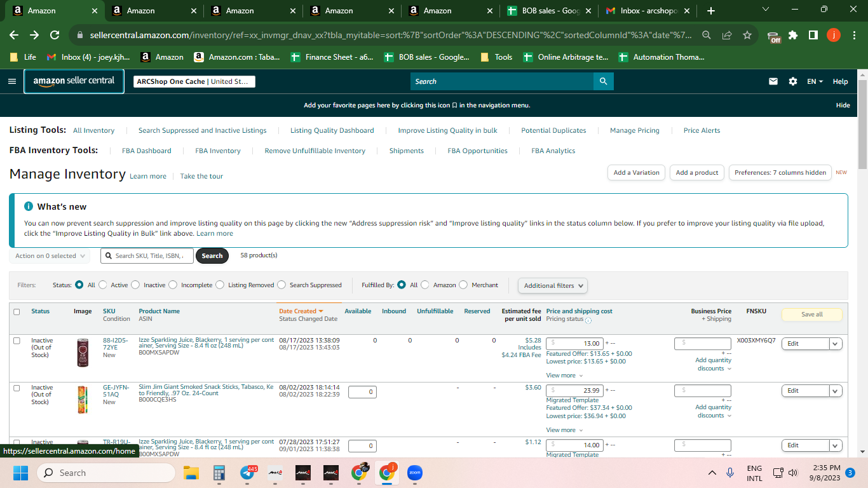Tick the select-all checkbox in the table header

pos(17,312)
